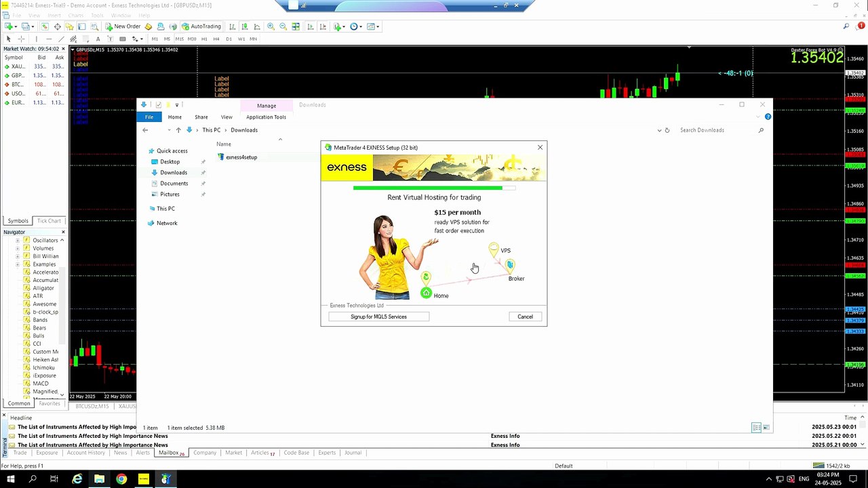Viewport: 868px width, 488px height.
Task: Click the vertical line drawing tool
Action: 36,39
